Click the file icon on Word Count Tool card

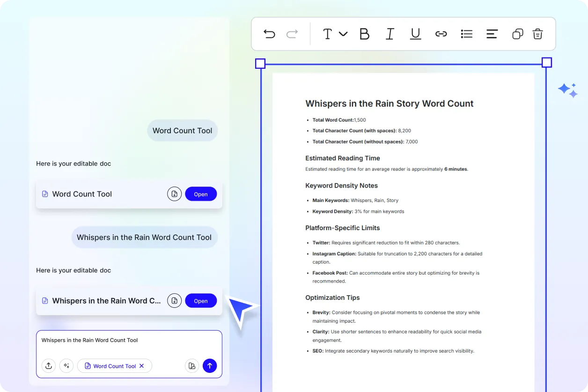coord(45,194)
